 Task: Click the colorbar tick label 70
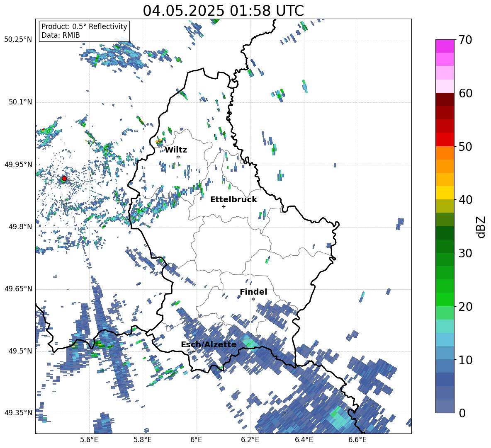(x=465, y=40)
